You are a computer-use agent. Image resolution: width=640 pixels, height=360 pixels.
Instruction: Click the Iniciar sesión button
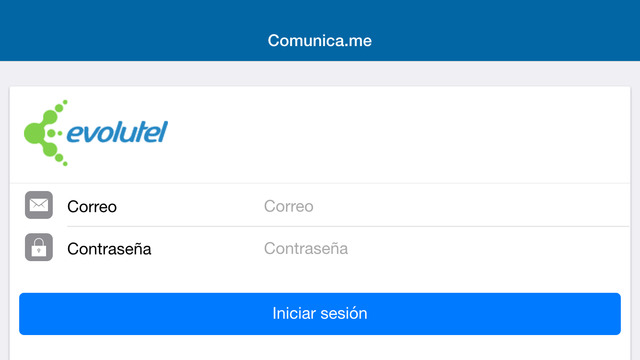[320, 314]
